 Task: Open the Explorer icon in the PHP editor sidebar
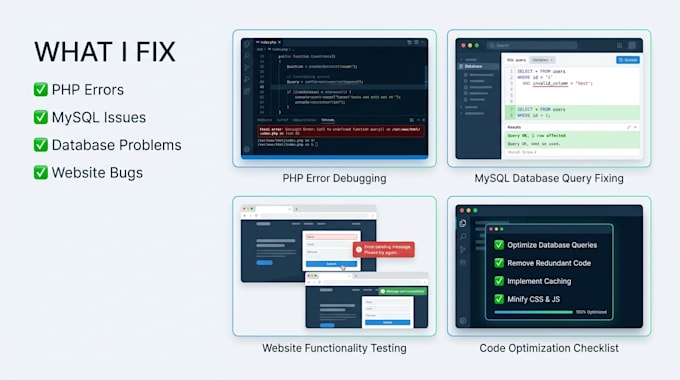(x=247, y=44)
